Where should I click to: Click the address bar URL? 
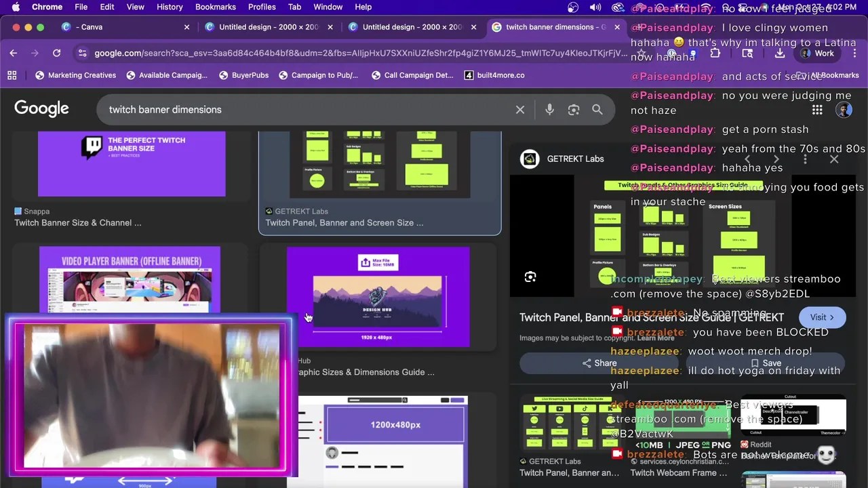pos(359,53)
